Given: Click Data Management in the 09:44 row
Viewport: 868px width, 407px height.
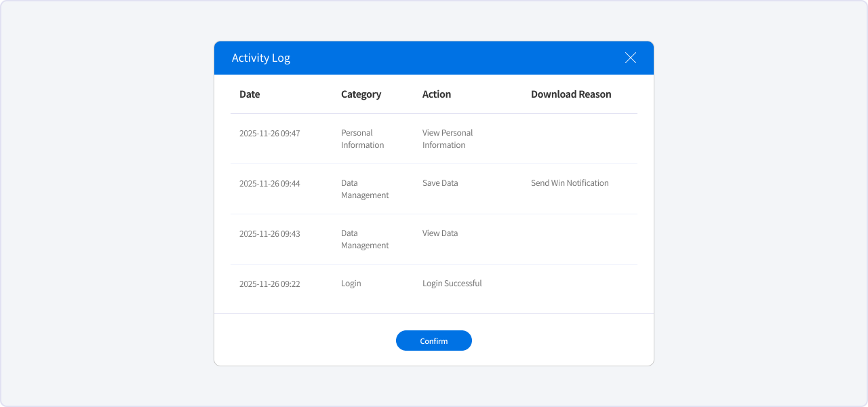Looking at the screenshot, I should 365,189.
